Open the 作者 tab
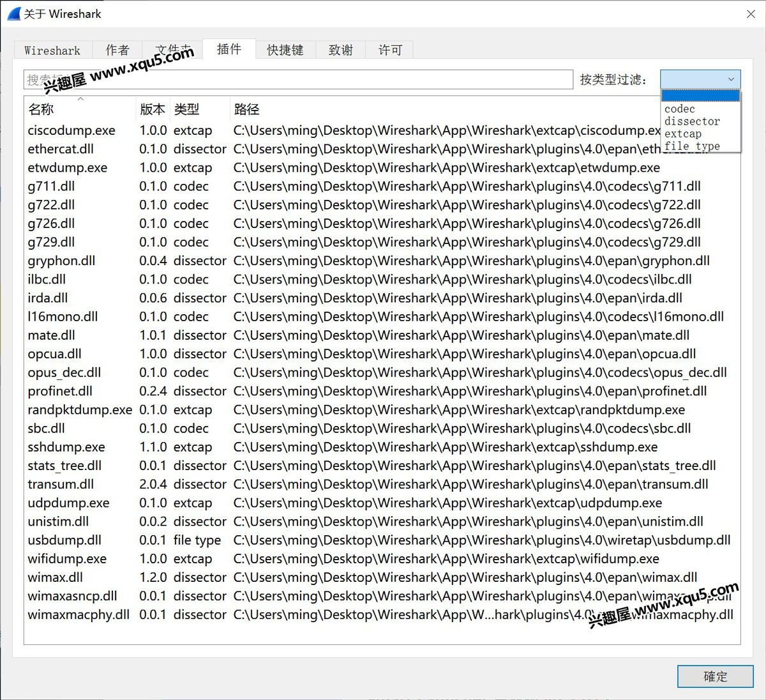This screenshot has width=766, height=700. 117,50
